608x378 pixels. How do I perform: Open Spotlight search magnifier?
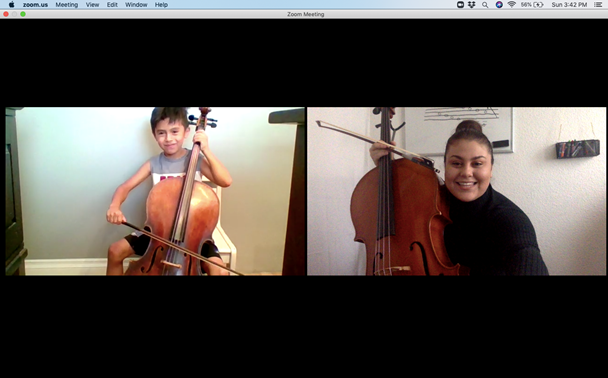coord(485,5)
